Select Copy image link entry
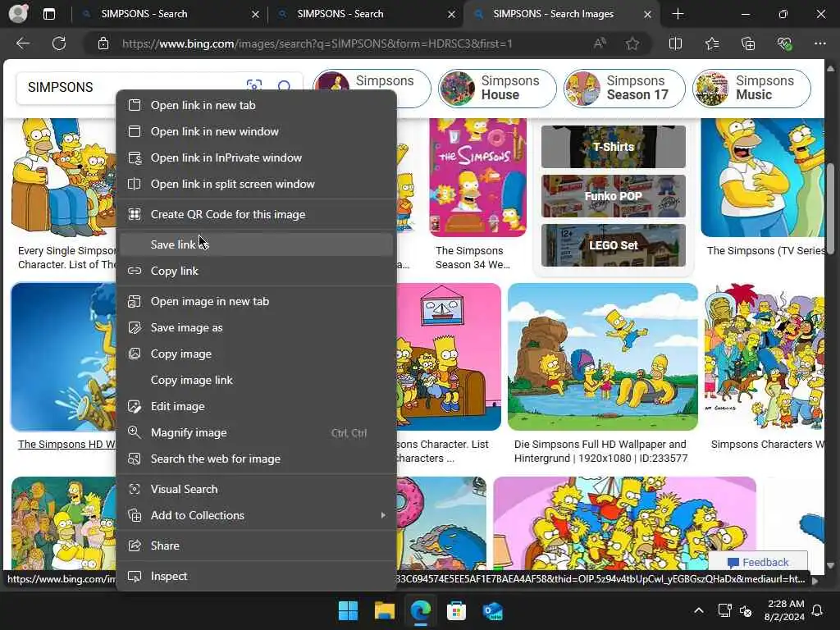Viewport: 840px width, 630px height. [x=257, y=380]
